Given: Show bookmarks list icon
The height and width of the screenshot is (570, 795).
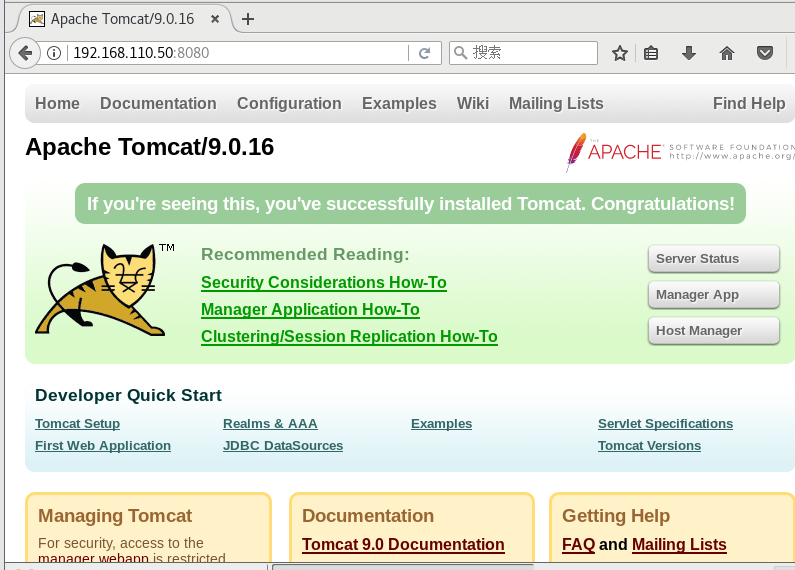Looking at the screenshot, I should tap(651, 53).
